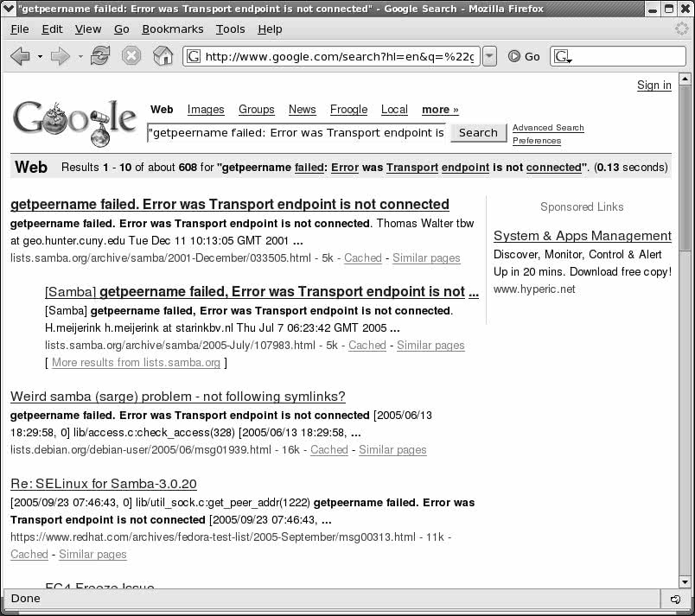This screenshot has width=695, height=616.
Task: Open Back button history dropdown arrow
Action: 40,57
